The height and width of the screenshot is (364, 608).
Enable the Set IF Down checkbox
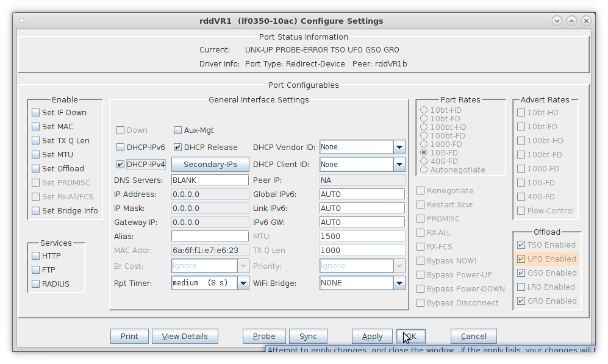click(36, 113)
